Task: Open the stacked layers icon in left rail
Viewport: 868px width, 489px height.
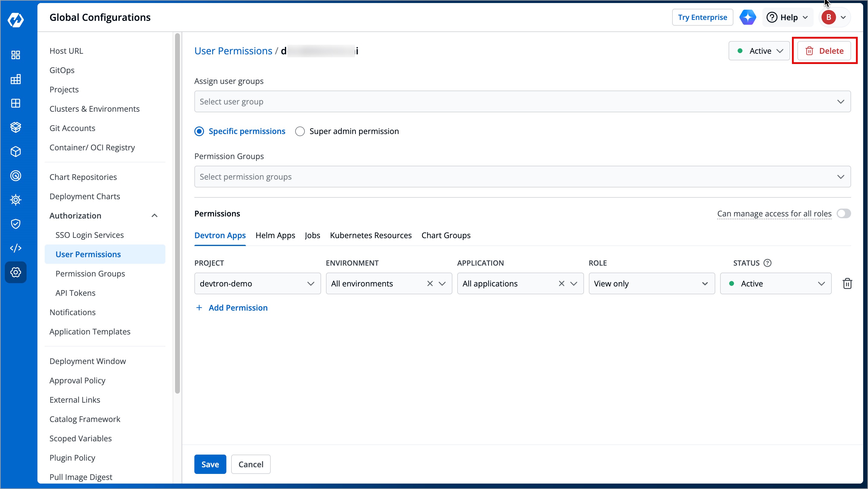Action: 15,127
